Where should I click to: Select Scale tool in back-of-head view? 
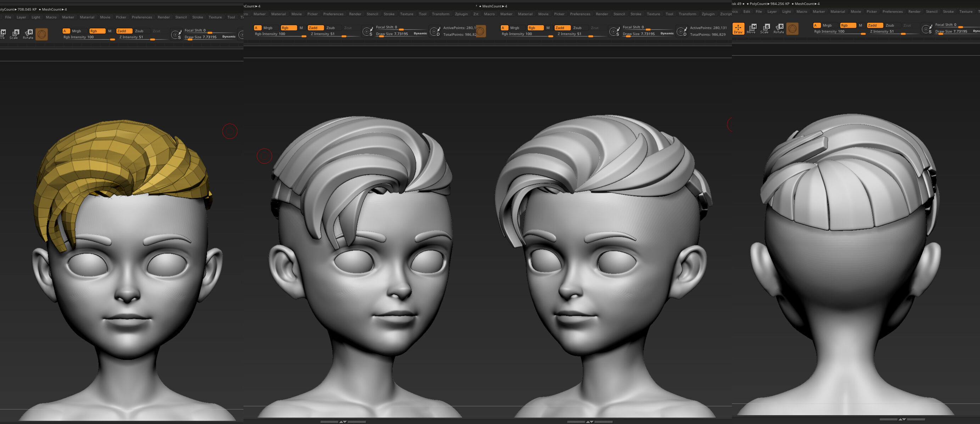tap(765, 29)
